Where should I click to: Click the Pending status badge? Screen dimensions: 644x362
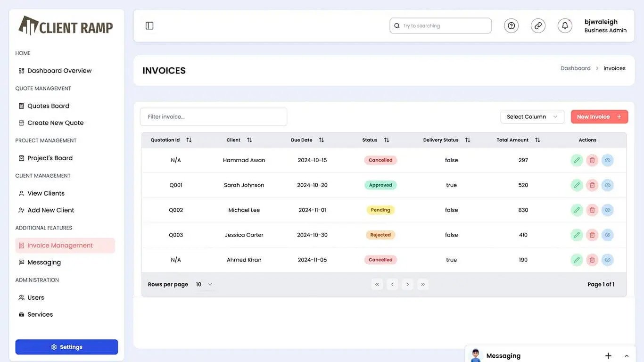pyautogui.click(x=380, y=210)
